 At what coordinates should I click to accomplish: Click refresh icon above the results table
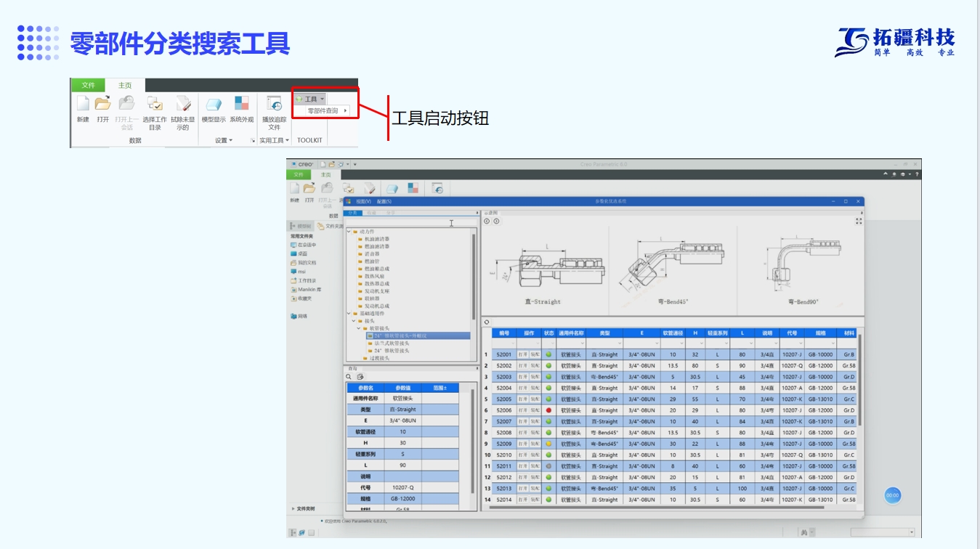coord(487,322)
